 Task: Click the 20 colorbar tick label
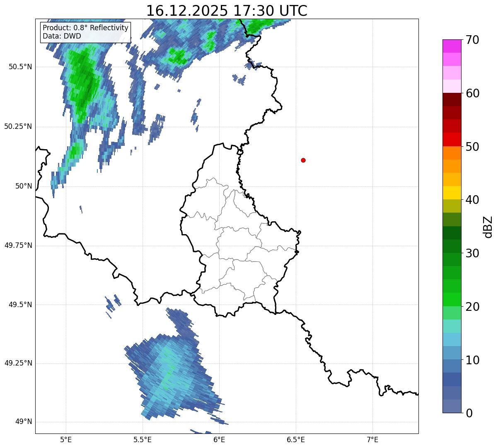click(x=472, y=307)
